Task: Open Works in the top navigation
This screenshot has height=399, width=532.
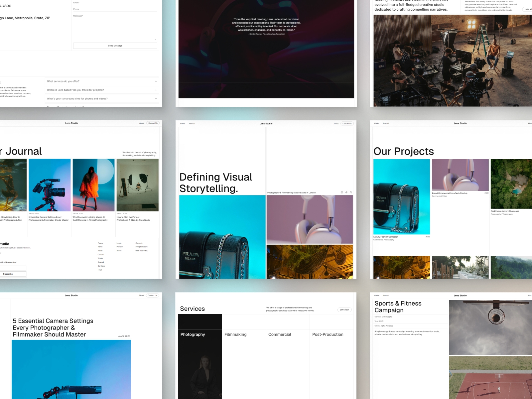Action: coord(182,123)
